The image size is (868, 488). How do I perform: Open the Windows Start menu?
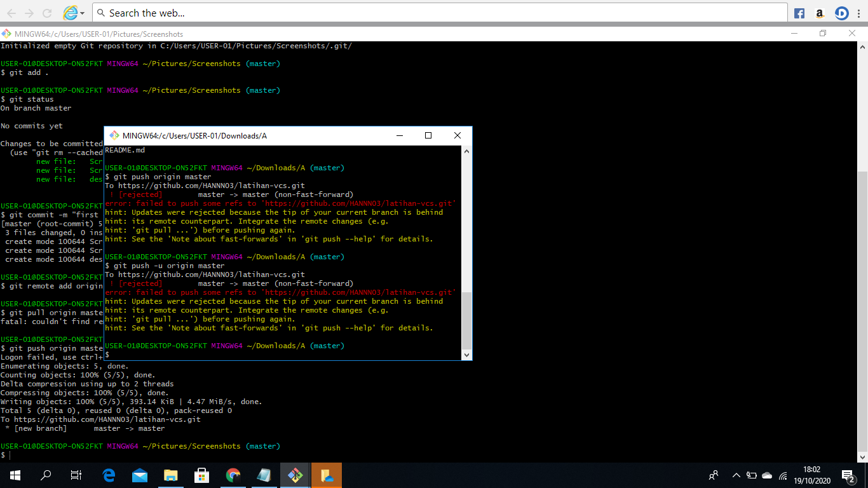tap(15, 475)
